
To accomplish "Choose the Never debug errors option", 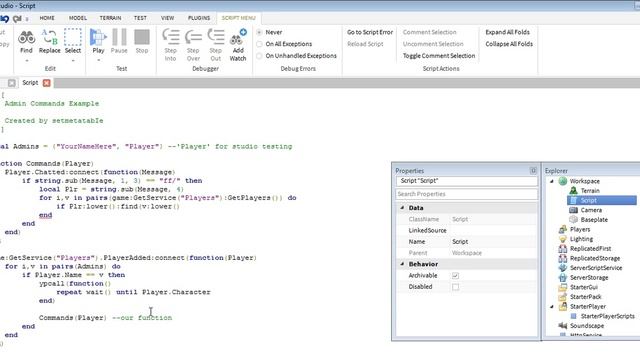I will coord(259,32).
